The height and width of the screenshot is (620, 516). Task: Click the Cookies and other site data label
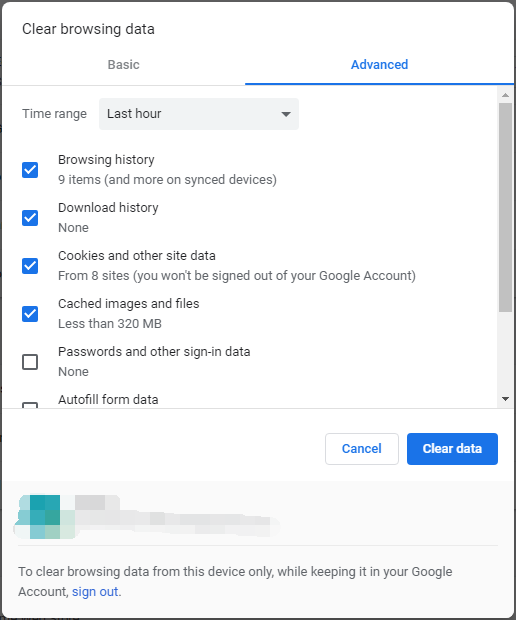click(137, 255)
